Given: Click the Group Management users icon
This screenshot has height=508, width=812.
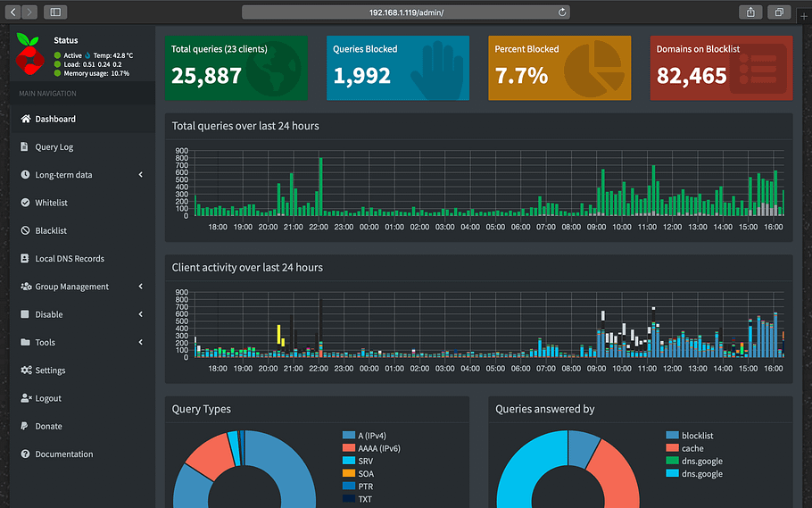Looking at the screenshot, I should click(26, 286).
